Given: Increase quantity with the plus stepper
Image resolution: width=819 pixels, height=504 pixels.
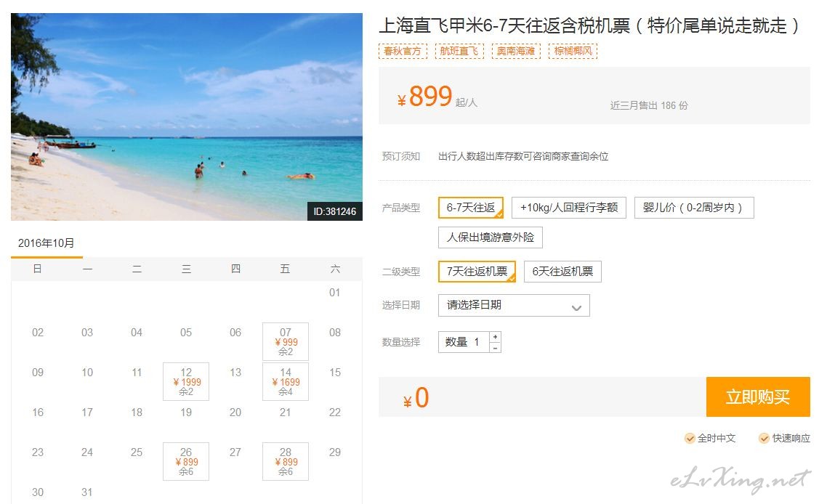Looking at the screenshot, I should click(x=495, y=336).
